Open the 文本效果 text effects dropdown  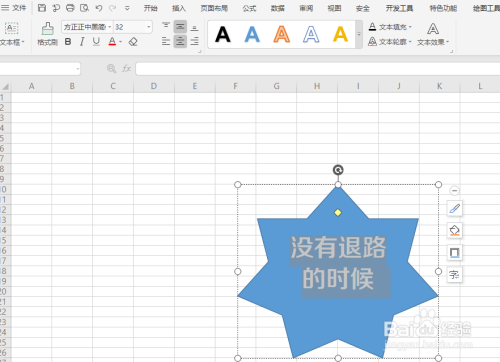click(433, 34)
